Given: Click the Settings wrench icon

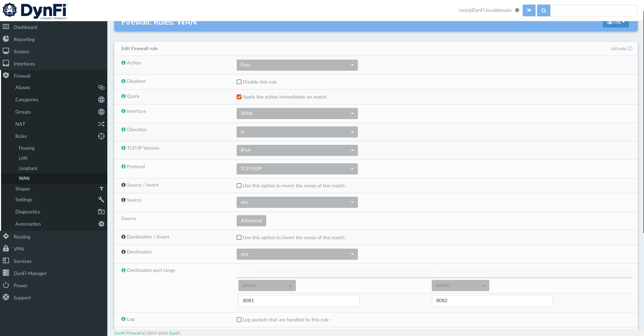Looking at the screenshot, I should [101, 200].
